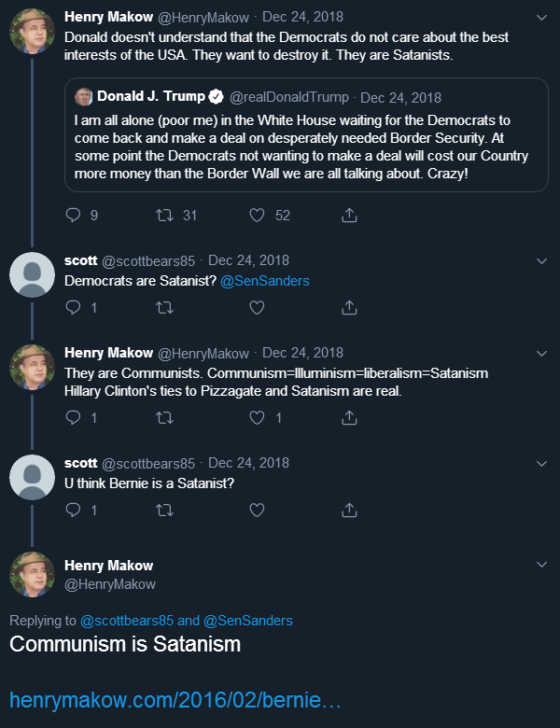Expand the menu arrow on scott's first tweet

click(542, 260)
